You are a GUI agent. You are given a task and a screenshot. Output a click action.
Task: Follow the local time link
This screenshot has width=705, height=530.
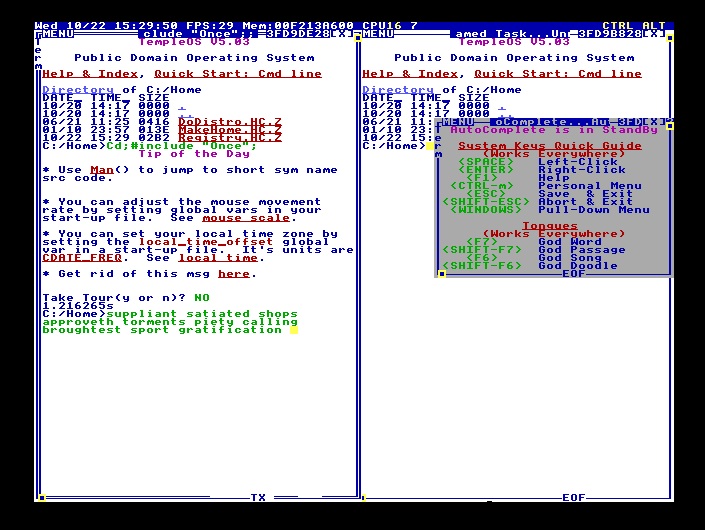click(x=218, y=258)
